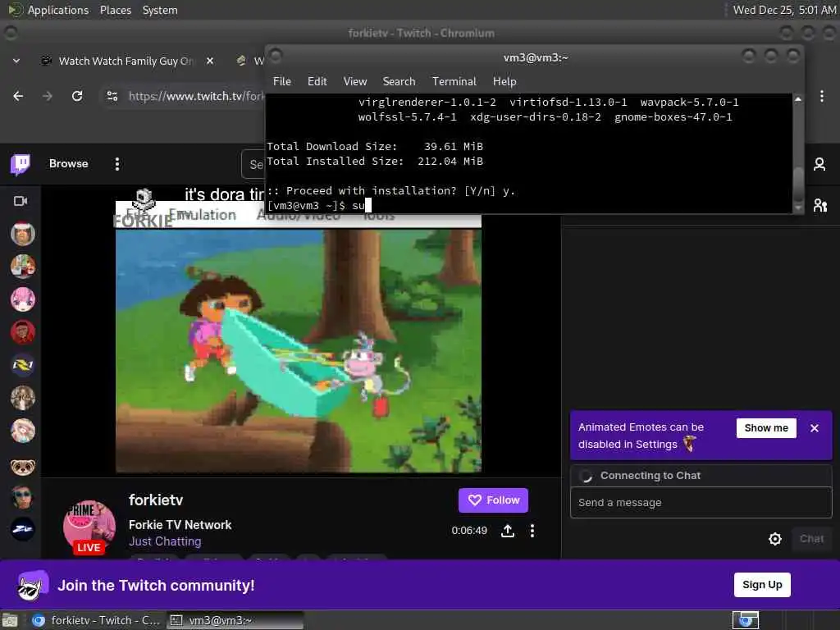Click the Chromium back arrow
The width and height of the screenshot is (840, 630).
click(18, 96)
